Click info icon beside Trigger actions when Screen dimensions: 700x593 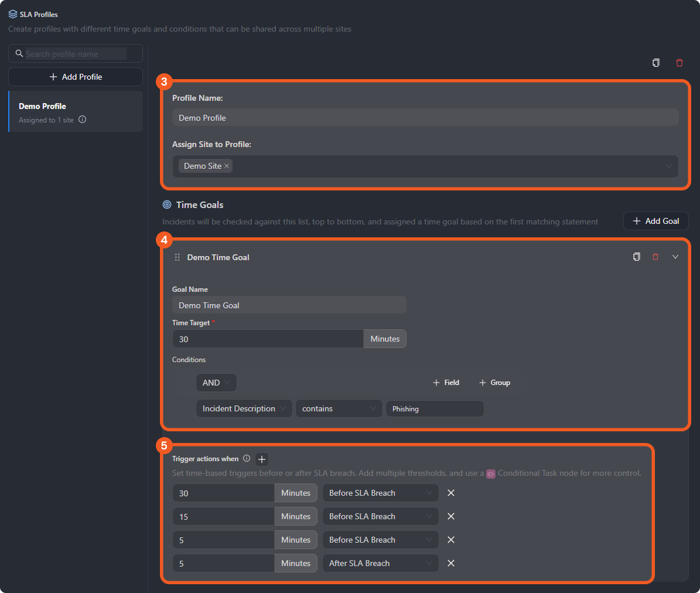click(x=247, y=459)
